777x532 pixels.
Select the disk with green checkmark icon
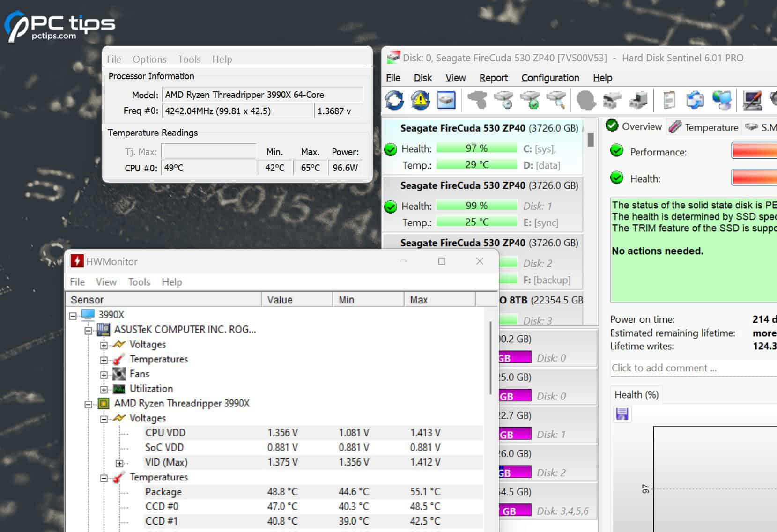529,100
